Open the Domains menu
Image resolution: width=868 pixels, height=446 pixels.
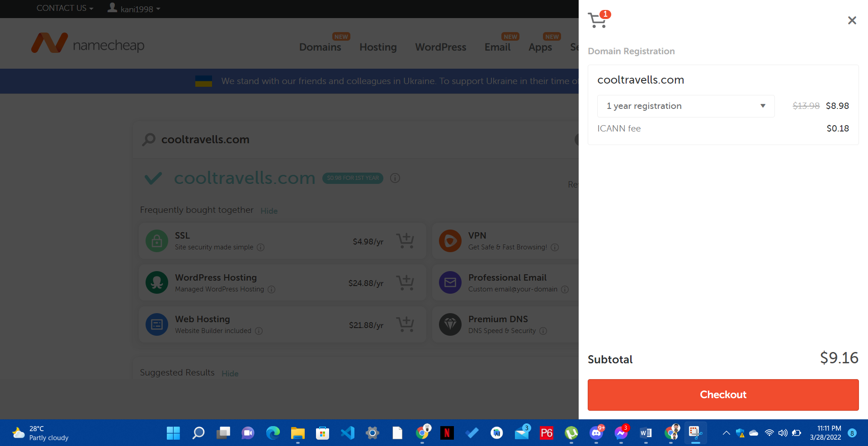(320, 47)
